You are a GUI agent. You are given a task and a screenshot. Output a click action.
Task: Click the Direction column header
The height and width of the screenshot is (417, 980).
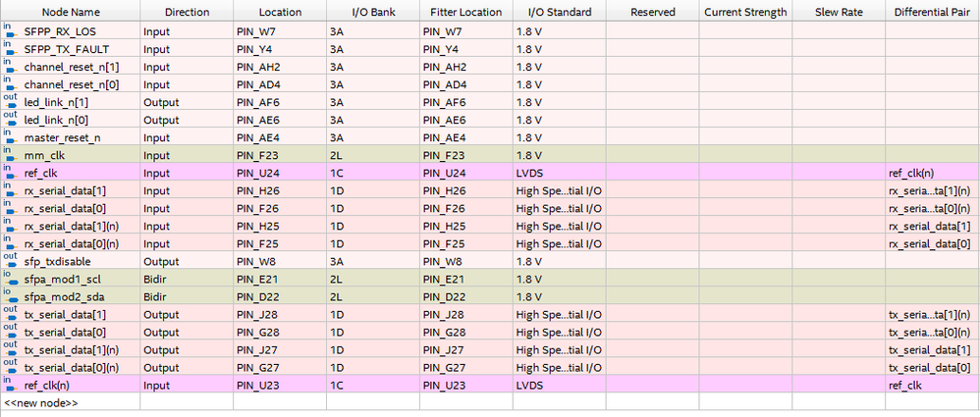187,12
